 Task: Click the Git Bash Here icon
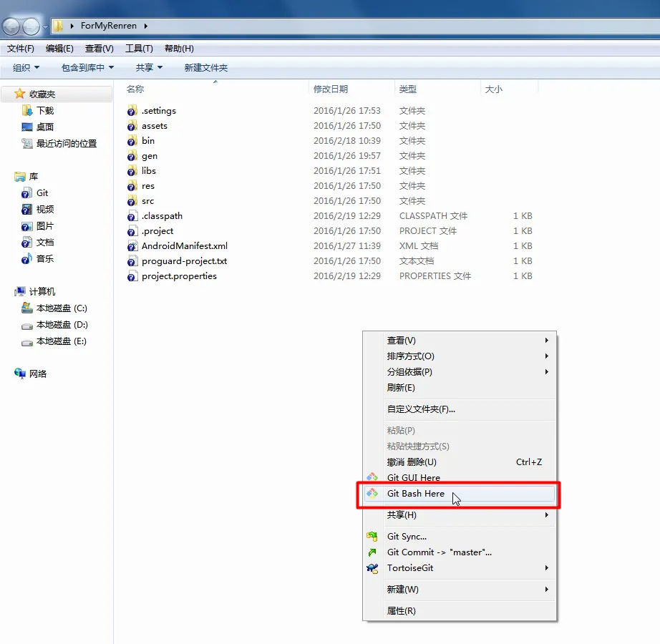click(x=372, y=494)
